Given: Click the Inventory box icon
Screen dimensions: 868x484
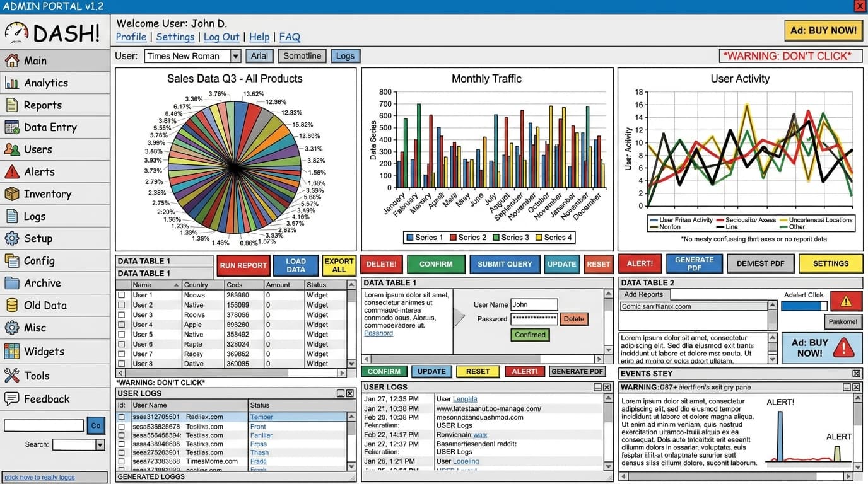Looking at the screenshot, I should coord(11,193).
